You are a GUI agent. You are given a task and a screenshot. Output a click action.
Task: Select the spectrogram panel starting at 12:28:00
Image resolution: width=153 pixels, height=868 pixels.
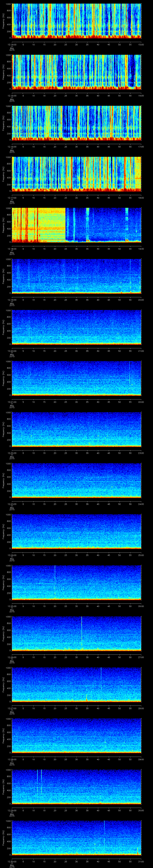coord(77,736)
